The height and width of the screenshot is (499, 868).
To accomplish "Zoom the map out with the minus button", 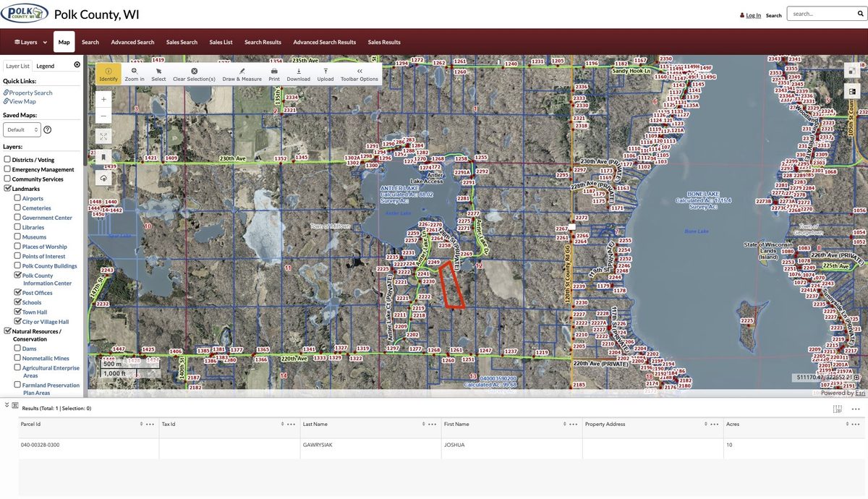I will coord(104,115).
